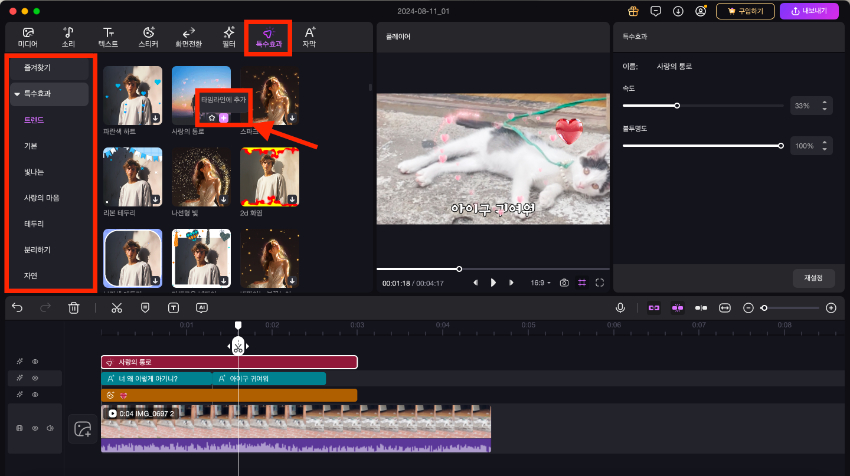
Task: Take a snapshot with the camera icon
Action: point(565,283)
